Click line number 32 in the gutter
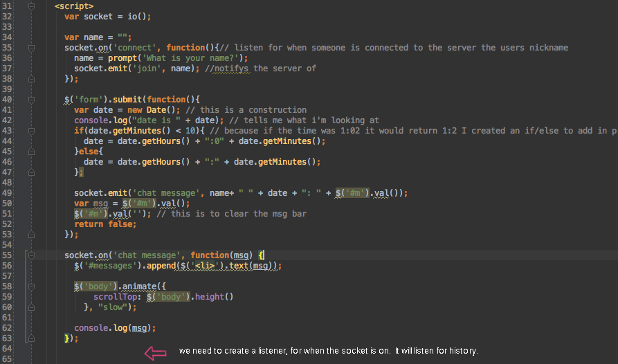 click(7, 17)
